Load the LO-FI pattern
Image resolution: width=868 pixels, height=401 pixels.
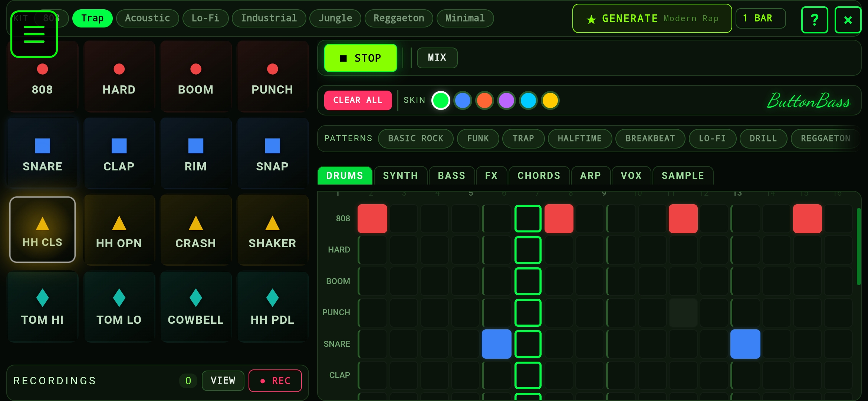pyautogui.click(x=712, y=138)
